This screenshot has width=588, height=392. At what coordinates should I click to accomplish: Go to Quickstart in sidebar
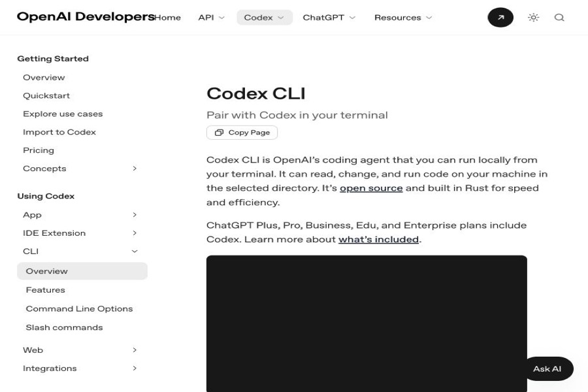pyautogui.click(x=46, y=95)
